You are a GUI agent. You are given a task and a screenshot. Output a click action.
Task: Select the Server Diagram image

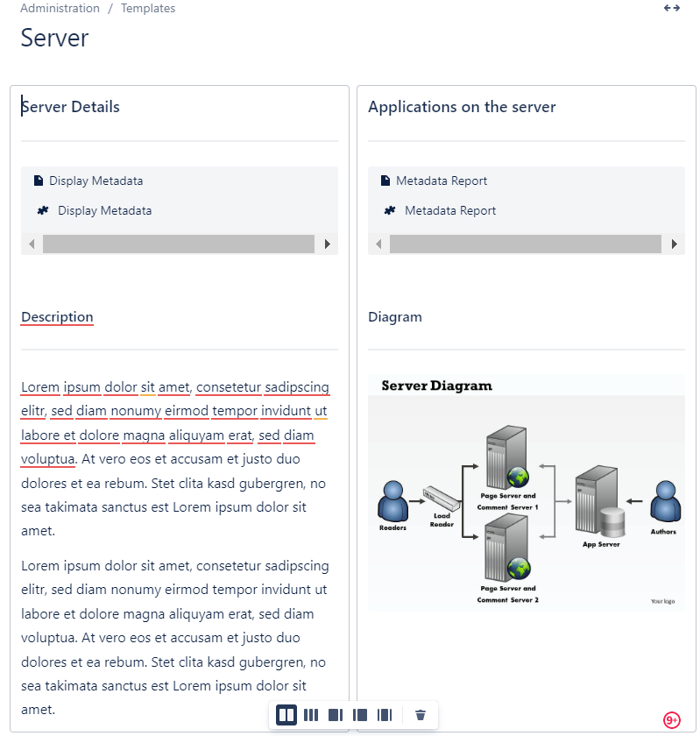click(526, 493)
